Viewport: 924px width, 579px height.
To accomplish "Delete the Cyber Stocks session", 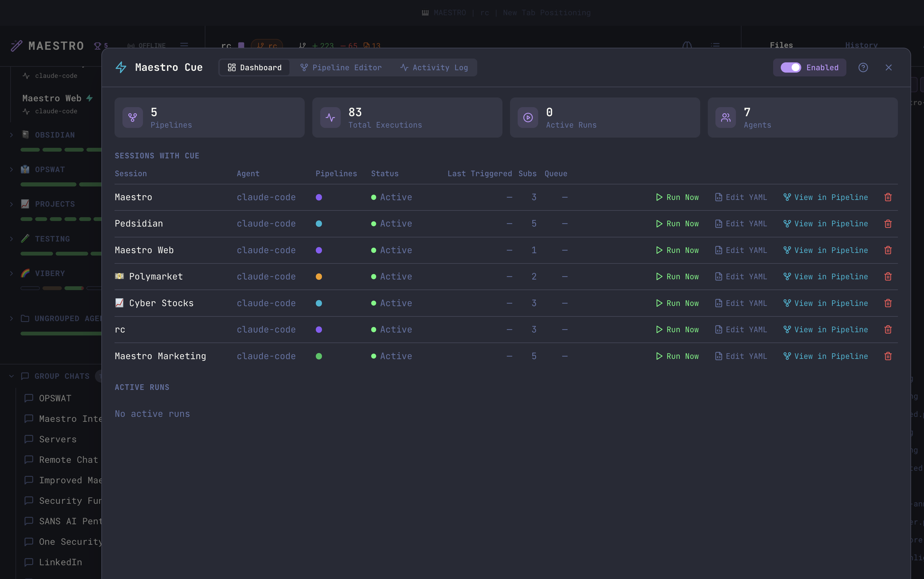I will coord(888,303).
